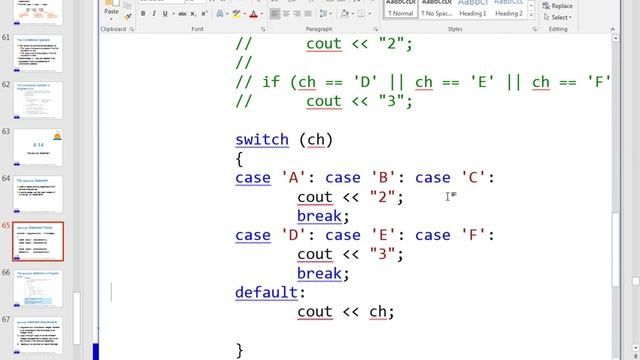Viewport: 640px width, 360px height.
Task: Click the Word scroll up arrow
Action: (616, 38)
